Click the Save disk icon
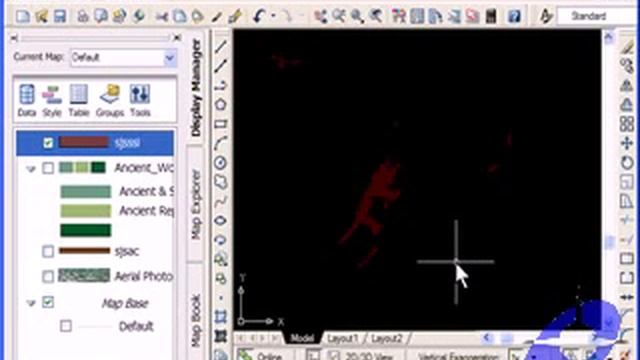This screenshot has width=640, height=360. 60,16
